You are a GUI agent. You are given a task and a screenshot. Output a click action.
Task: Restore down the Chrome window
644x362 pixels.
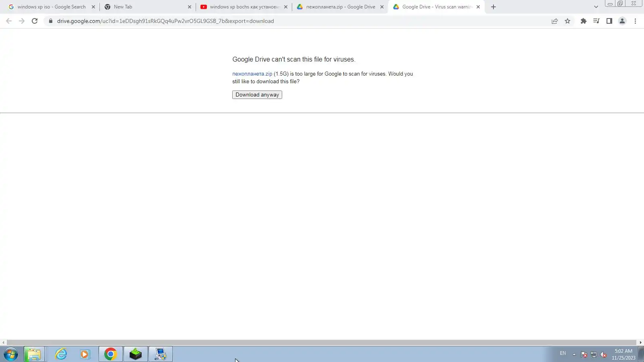coord(620,4)
